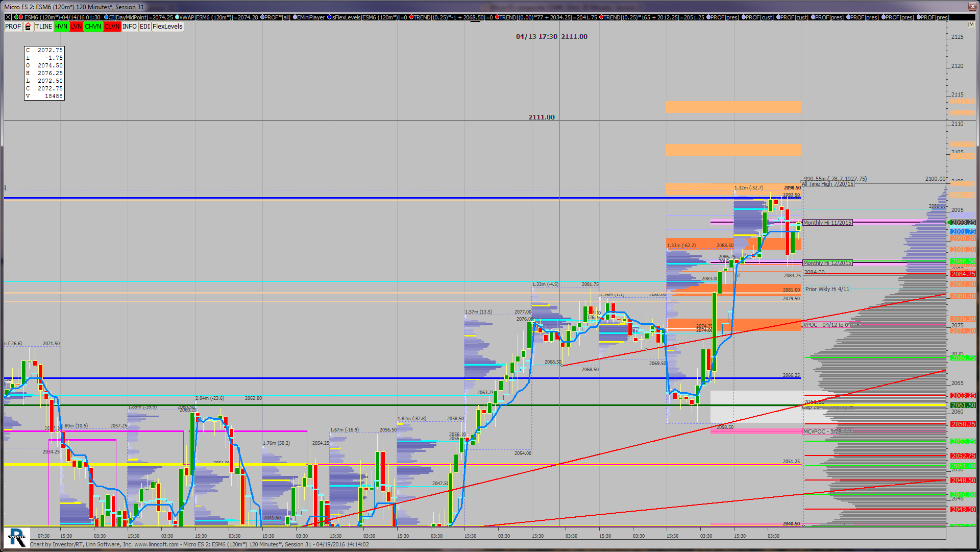The image size is (980, 552).
Task: Toggle the TREND =2051.25 indicator red dot
Action: pyautogui.click(x=601, y=17)
